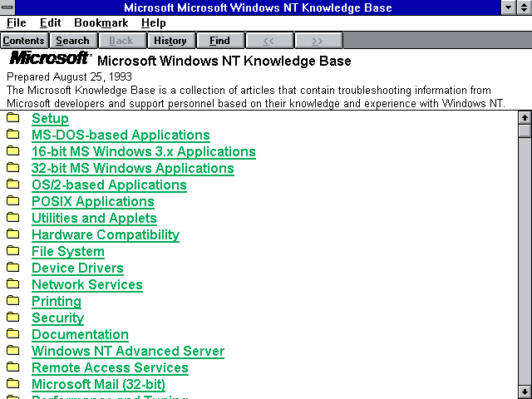Open the Documentation link
This screenshot has width=532, height=399.
[x=80, y=334]
